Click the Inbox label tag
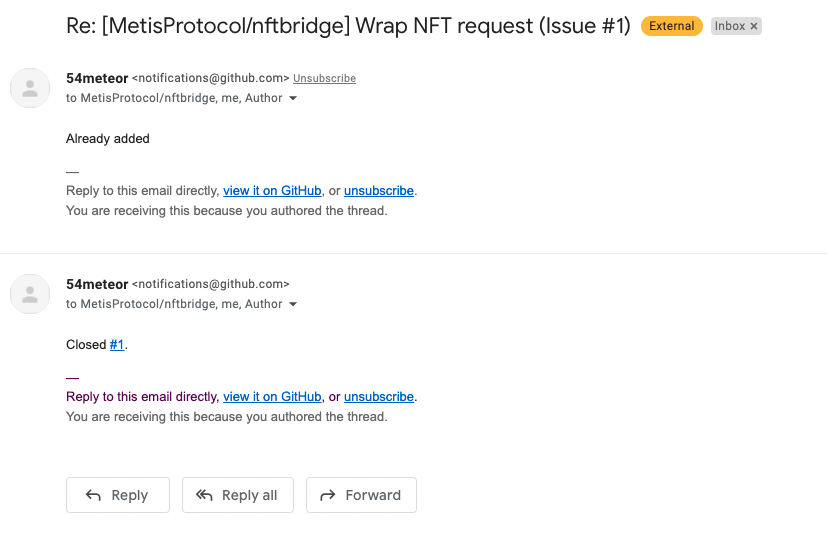The width and height of the screenshot is (827, 546). (729, 26)
